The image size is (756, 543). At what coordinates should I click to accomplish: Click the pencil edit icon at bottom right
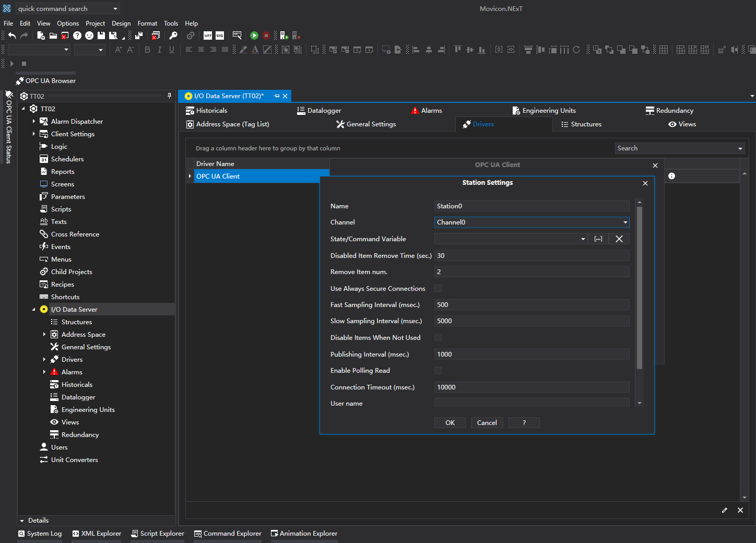pyautogui.click(x=725, y=510)
